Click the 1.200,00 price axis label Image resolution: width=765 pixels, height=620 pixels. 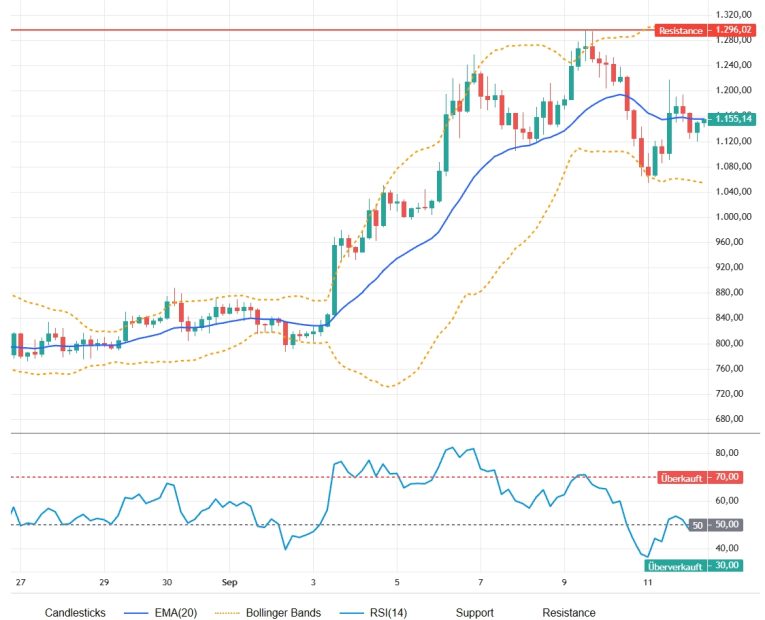click(x=732, y=90)
